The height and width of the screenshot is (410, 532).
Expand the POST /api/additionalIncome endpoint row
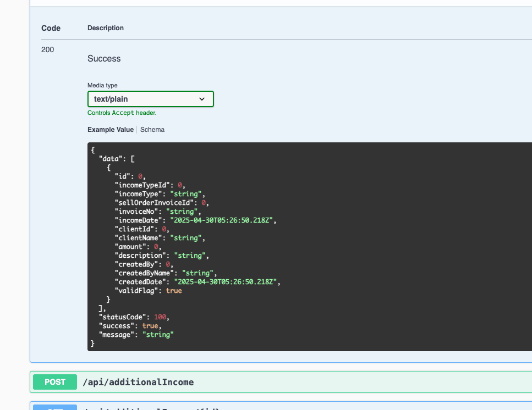(330, 382)
